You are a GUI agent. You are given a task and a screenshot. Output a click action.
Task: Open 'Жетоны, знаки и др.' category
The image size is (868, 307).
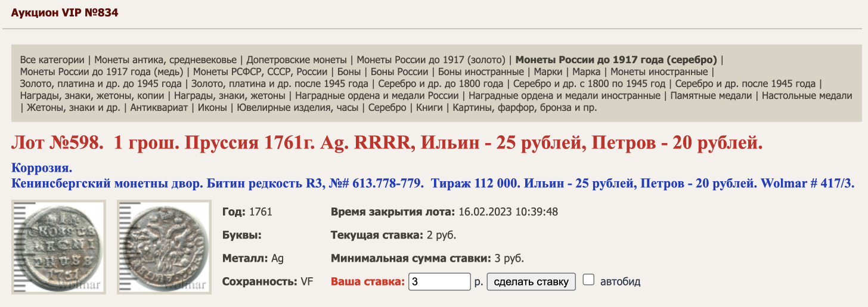tap(73, 108)
